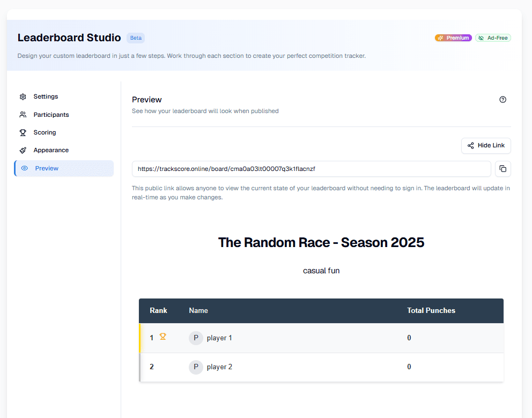Hide the public link with Hide Link
This screenshot has height=418, width=532.
[486, 145]
